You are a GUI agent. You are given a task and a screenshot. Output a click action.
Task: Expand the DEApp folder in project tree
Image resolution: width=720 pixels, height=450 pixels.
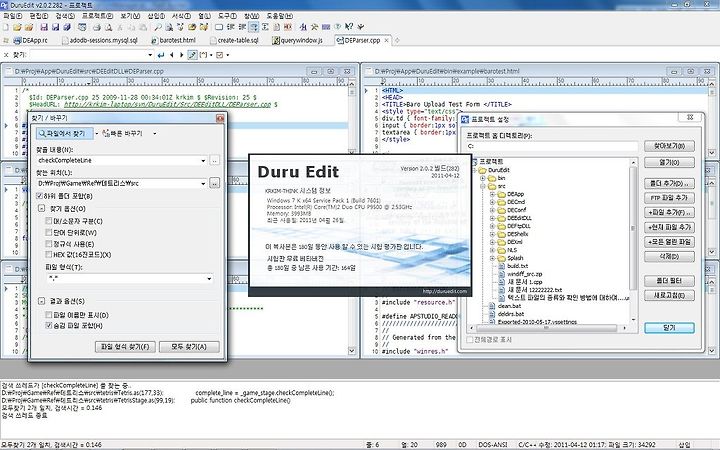point(492,194)
